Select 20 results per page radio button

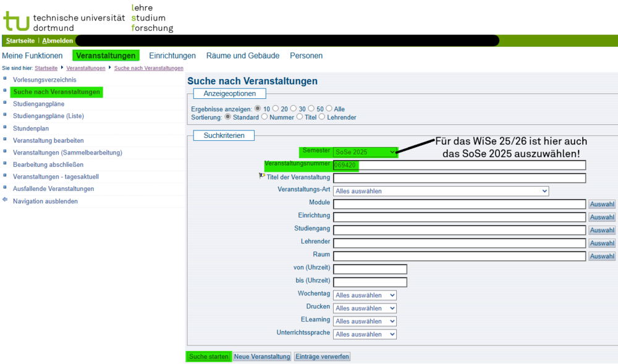(x=276, y=108)
